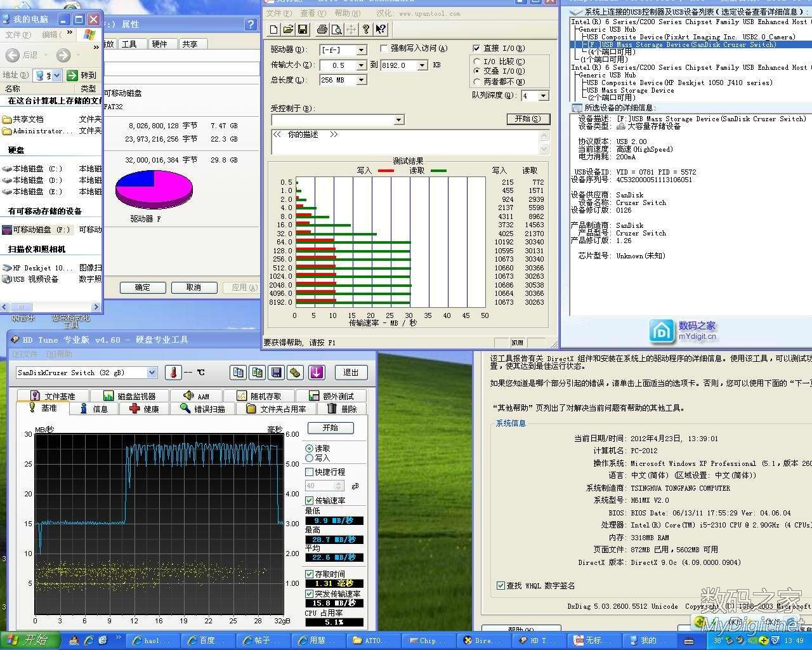Select Removable Disk (F:) drive icon

point(7,230)
